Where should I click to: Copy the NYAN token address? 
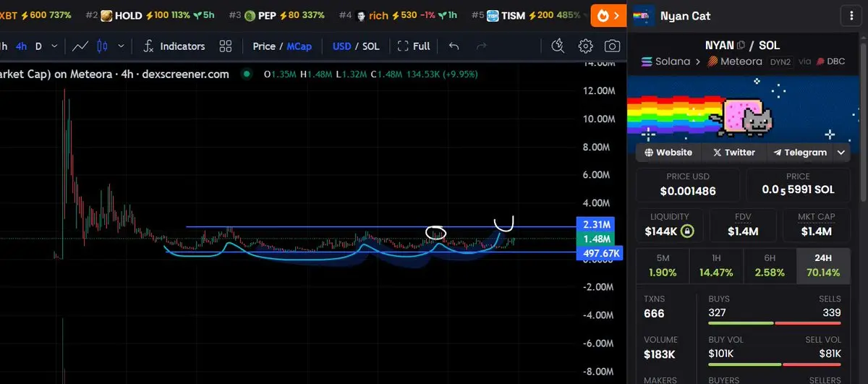[741, 46]
